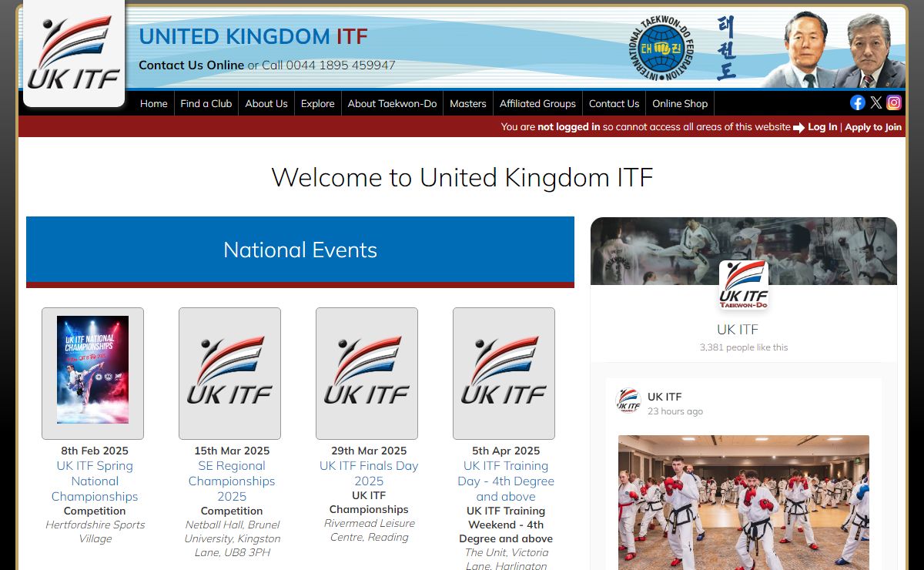Open the Home menu item
The width and height of the screenshot is (924, 570).
click(153, 103)
